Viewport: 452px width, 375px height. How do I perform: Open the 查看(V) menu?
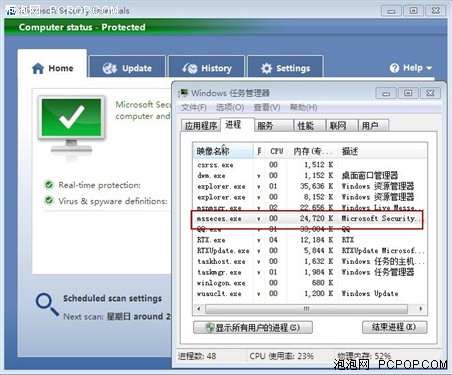coord(267,107)
